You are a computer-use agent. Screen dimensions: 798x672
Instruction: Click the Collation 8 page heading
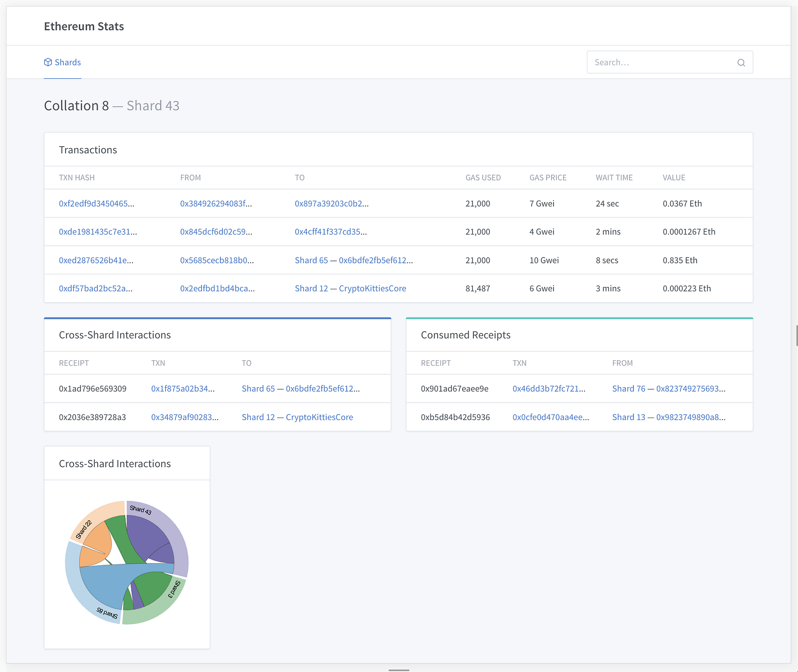tap(76, 106)
